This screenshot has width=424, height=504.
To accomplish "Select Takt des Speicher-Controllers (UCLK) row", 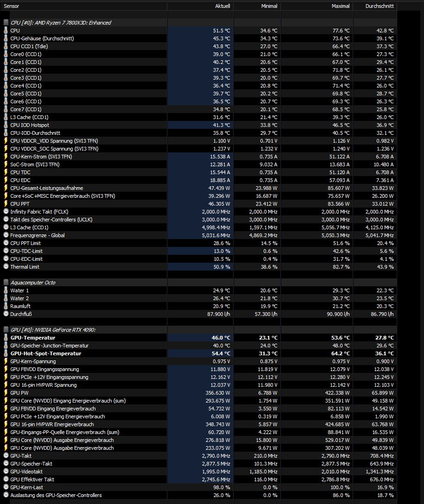I will (199, 220).
